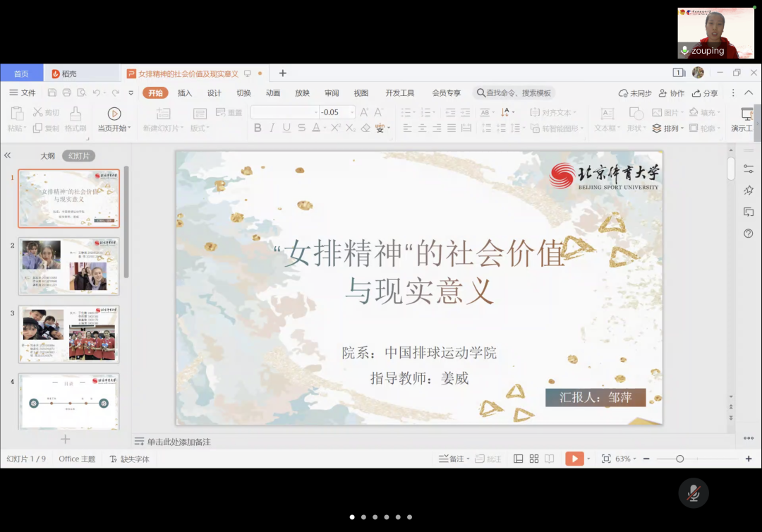
Task: Open the 新建幻灯片 dropdown
Action: point(163,128)
